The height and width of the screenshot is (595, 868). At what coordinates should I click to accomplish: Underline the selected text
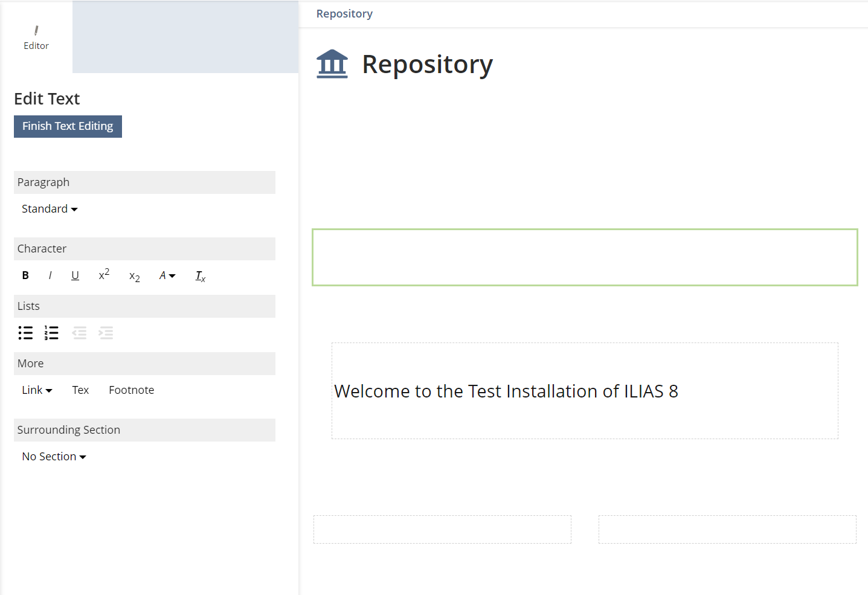(x=75, y=275)
